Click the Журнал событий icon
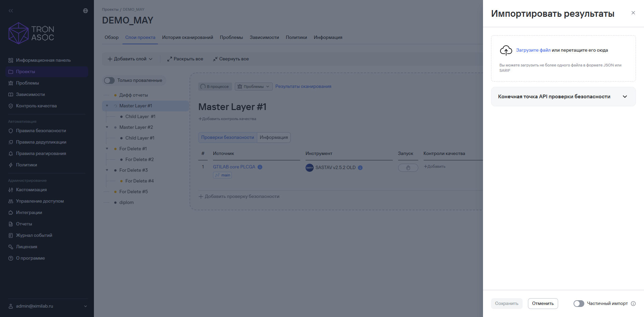Image resolution: width=644 pixels, height=317 pixels. pos(11,235)
